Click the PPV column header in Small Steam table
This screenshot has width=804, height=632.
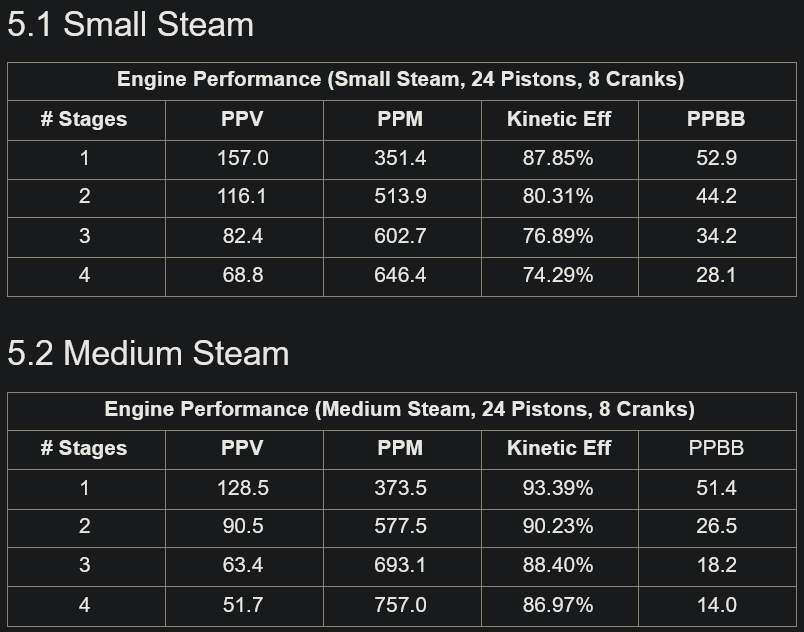[x=242, y=119]
